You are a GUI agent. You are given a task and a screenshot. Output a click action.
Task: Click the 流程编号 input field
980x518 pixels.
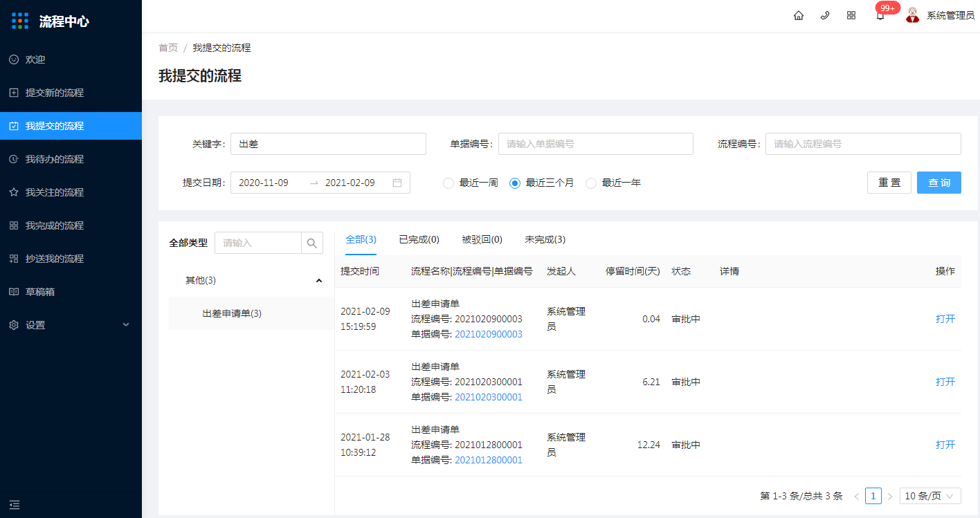tap(863, 144)
